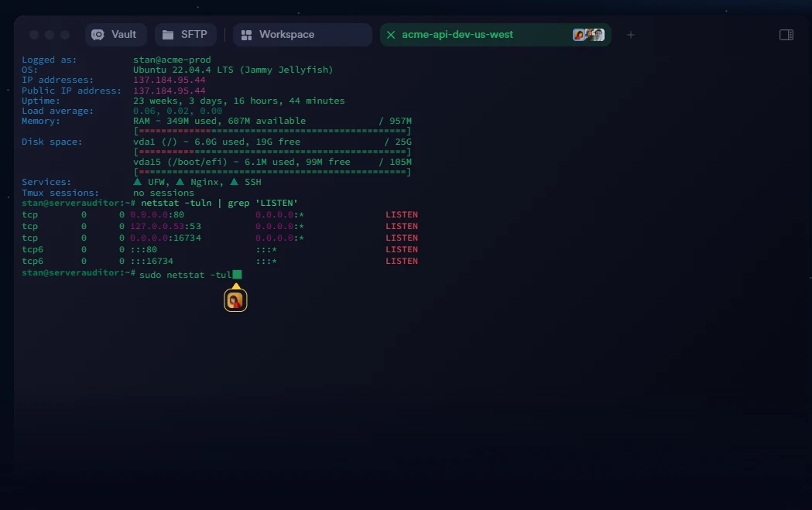Click 'vda1 (/) - 6.0G used, 19G free'
This screenshot has height=510, width=812.
pos(217,142)
